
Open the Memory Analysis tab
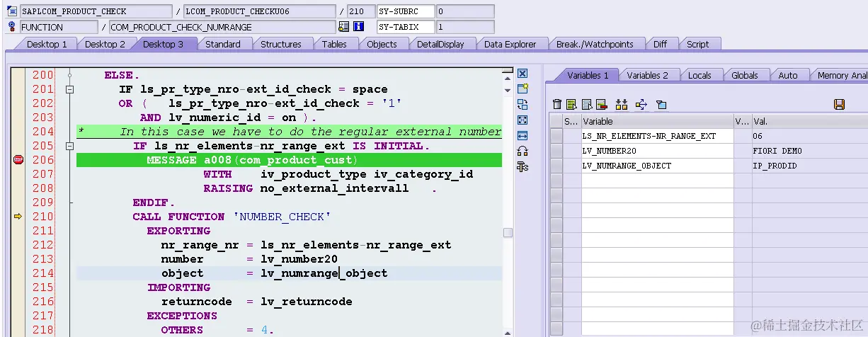point(841,75)
